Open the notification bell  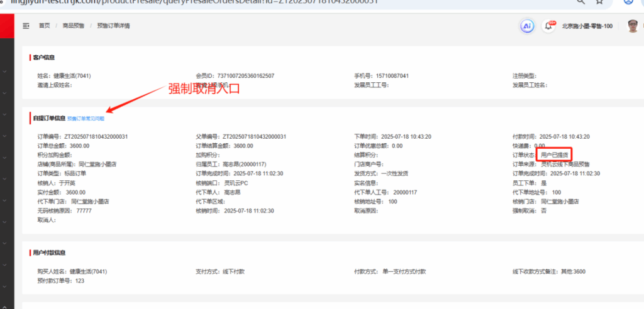548,26
